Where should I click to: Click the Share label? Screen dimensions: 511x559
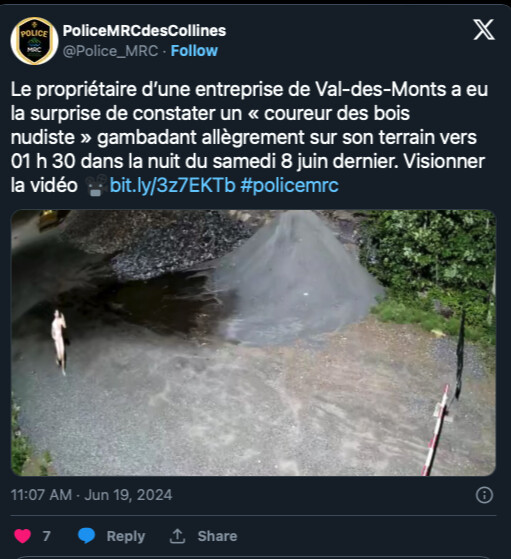click(x=217, y=536)
